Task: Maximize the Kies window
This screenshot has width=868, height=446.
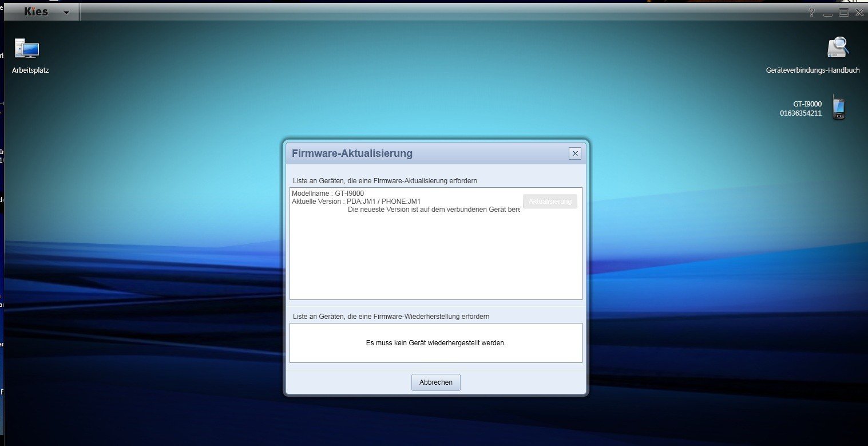Action: pos(843,13)
